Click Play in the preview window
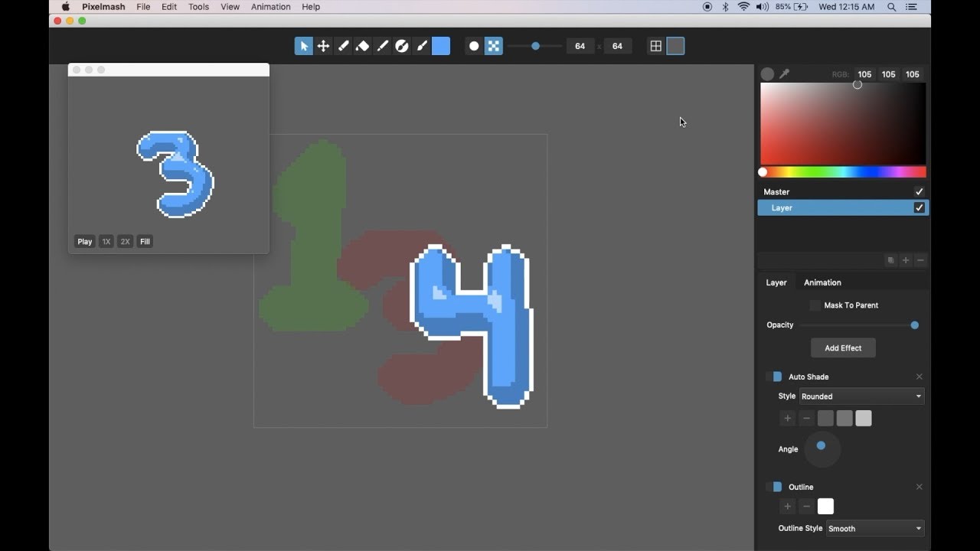This screenshot has height=551, width=980. 85,242
